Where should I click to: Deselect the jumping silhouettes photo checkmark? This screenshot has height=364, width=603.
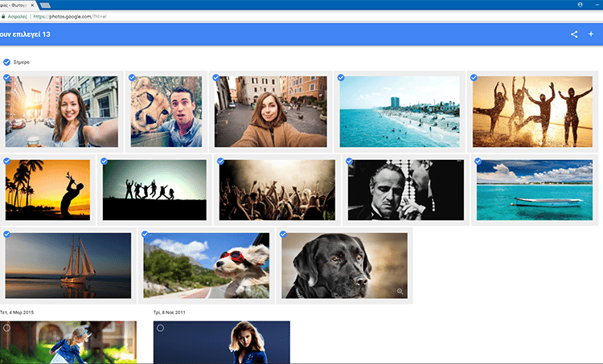[104, 162]
